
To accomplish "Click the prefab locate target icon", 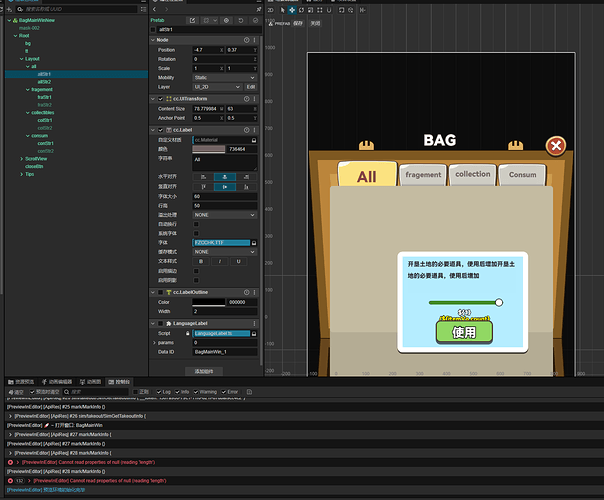I will point(226,20).
